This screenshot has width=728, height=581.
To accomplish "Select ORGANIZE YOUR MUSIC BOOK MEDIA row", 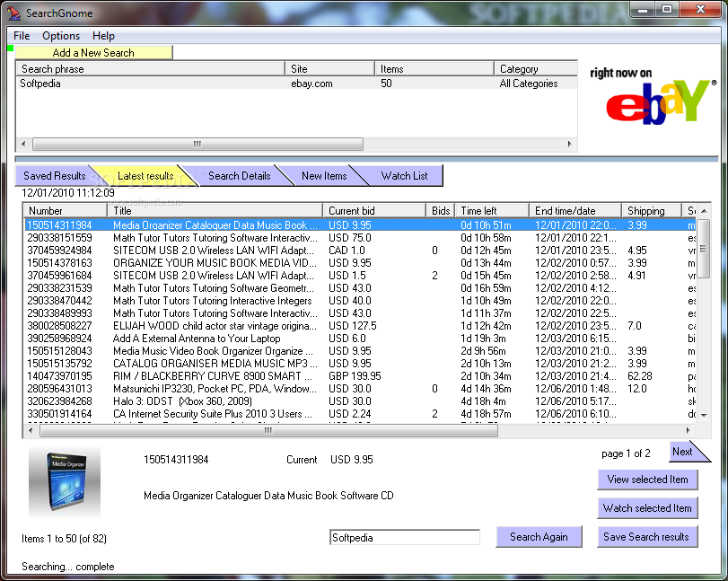I will (x=360, y=263).
